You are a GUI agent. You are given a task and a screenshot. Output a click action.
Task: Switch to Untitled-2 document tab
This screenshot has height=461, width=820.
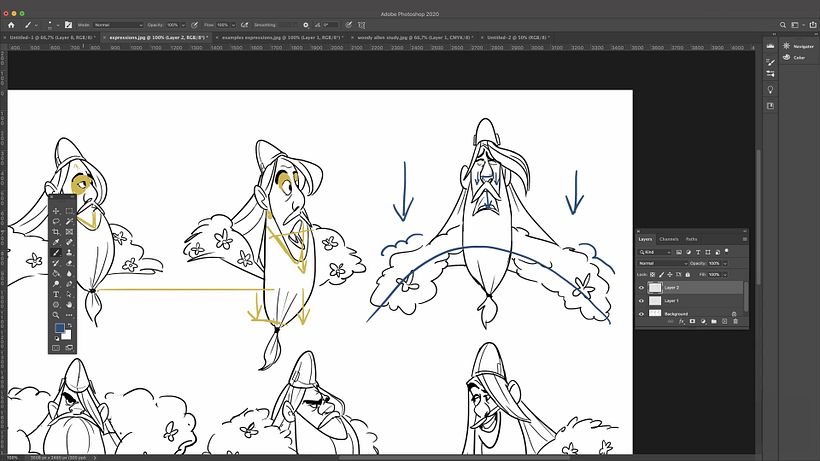(x=517, y=38)
